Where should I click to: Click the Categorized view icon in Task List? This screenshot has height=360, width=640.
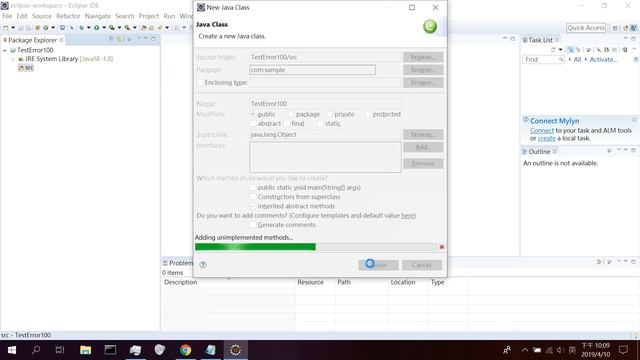[571, 50]
